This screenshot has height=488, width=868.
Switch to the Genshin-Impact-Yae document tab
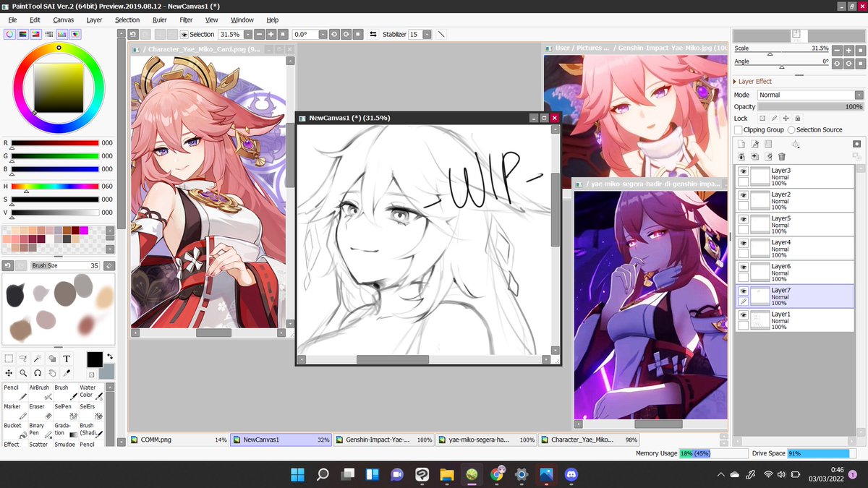[x=385, y=440]
